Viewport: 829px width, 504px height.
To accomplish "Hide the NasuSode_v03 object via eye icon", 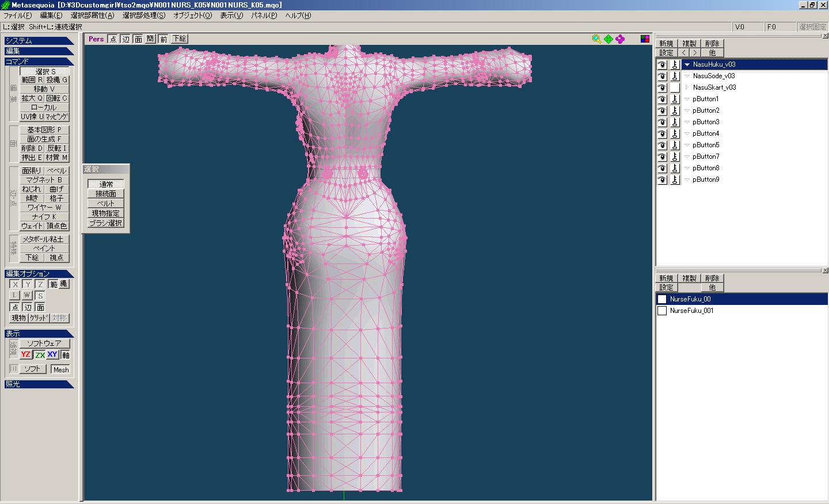I will coord(662,76).
